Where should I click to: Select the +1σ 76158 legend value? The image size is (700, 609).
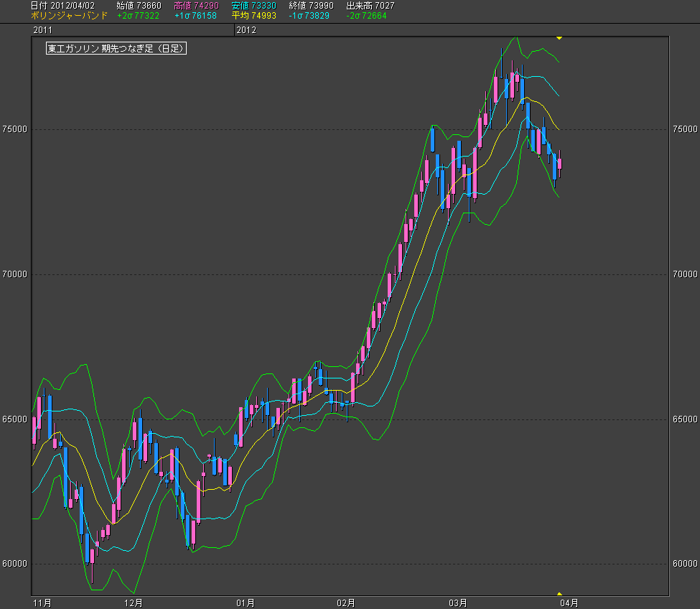coord(195,15)
